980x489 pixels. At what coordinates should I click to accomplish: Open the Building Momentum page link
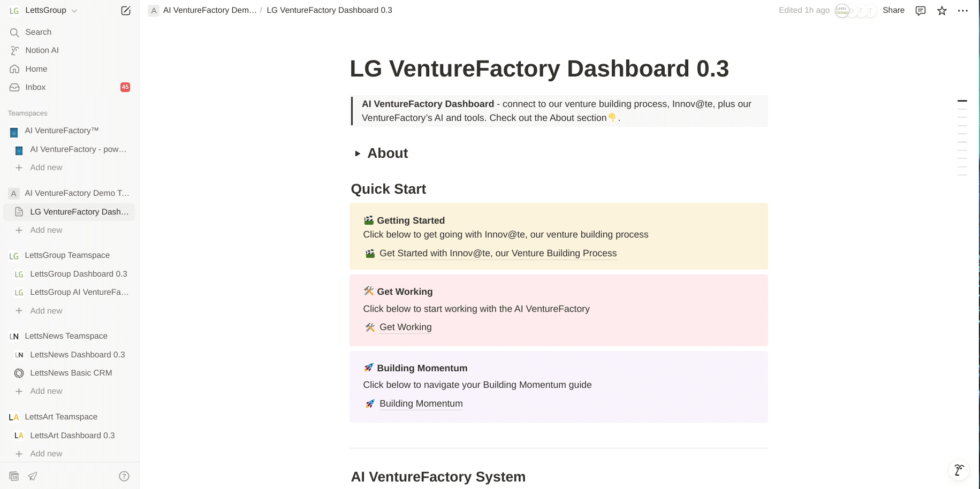tap(421, 403)
